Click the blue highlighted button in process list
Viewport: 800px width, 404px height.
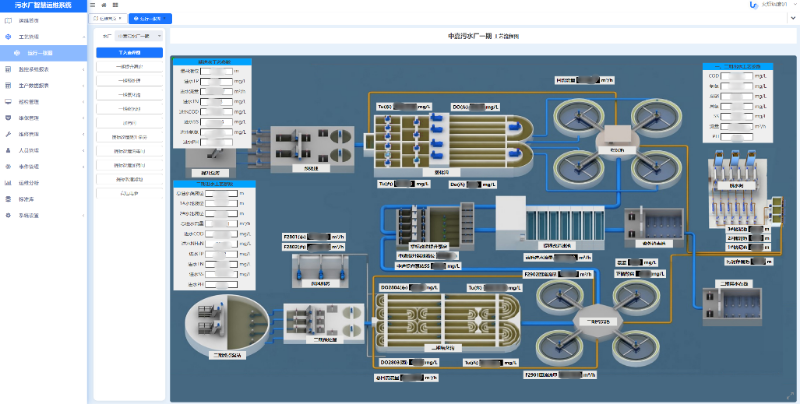click(129, 52)
